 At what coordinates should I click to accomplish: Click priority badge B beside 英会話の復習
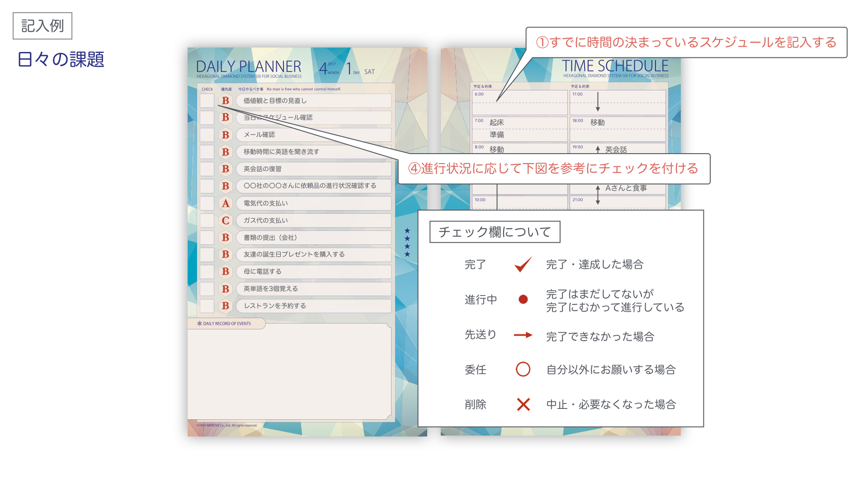pyautogui.click(x=226, y=169)
